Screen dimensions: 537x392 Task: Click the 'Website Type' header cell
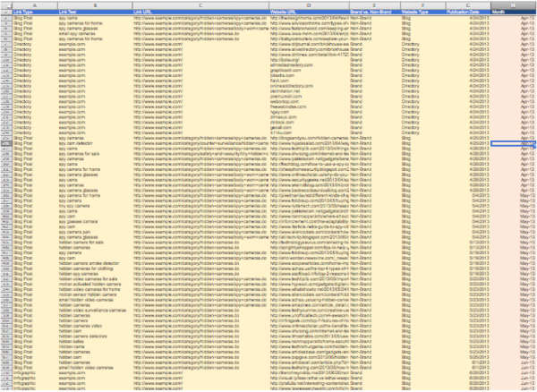423,13
